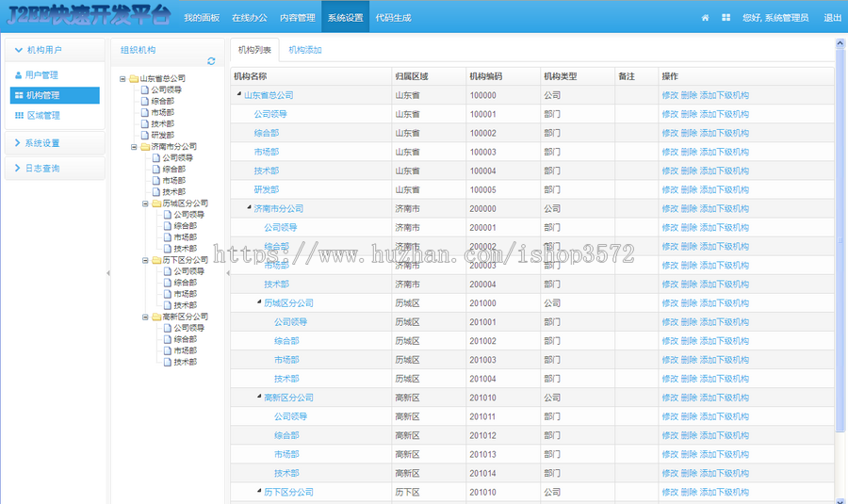Click 修改 for 山东省总公司 row

point(670,95)
